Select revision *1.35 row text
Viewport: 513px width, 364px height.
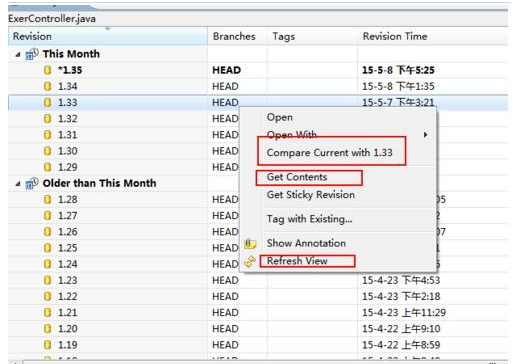(70, 70)
